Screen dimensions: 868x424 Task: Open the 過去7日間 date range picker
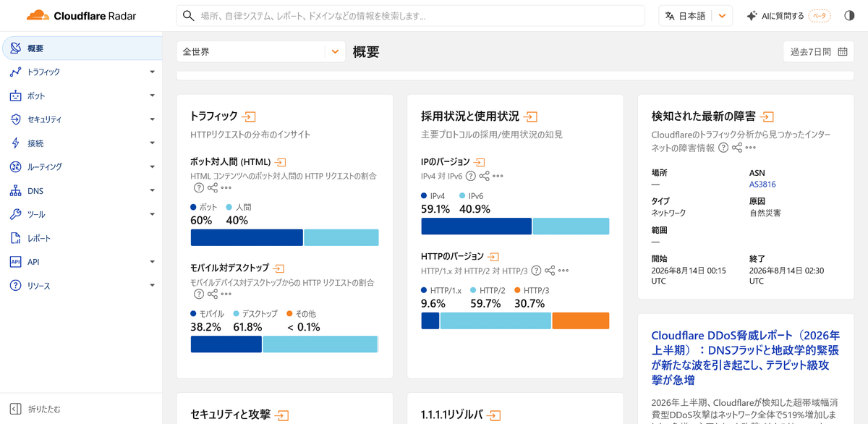(x=819, y=51)
